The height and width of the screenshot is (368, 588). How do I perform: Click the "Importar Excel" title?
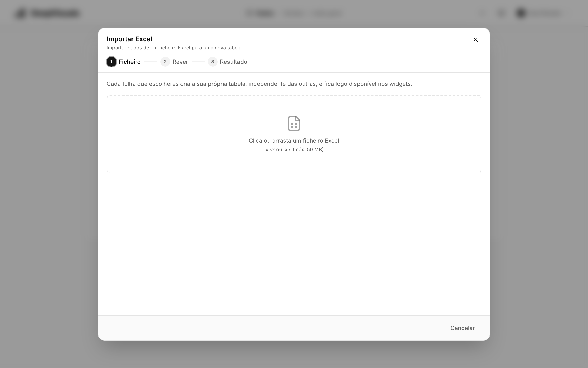tap(129, 39)
